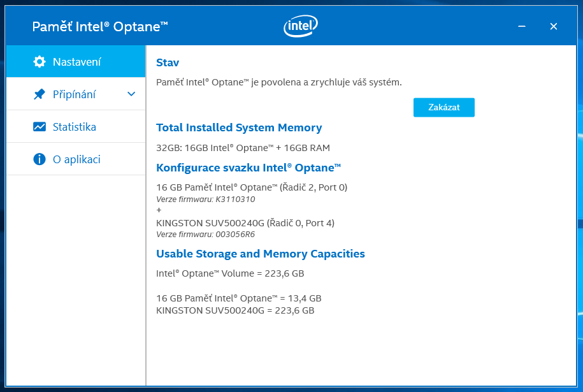This screenshot has width=583, height=392.
Task: Minimize the Intel Optane window
Action: 522,26
